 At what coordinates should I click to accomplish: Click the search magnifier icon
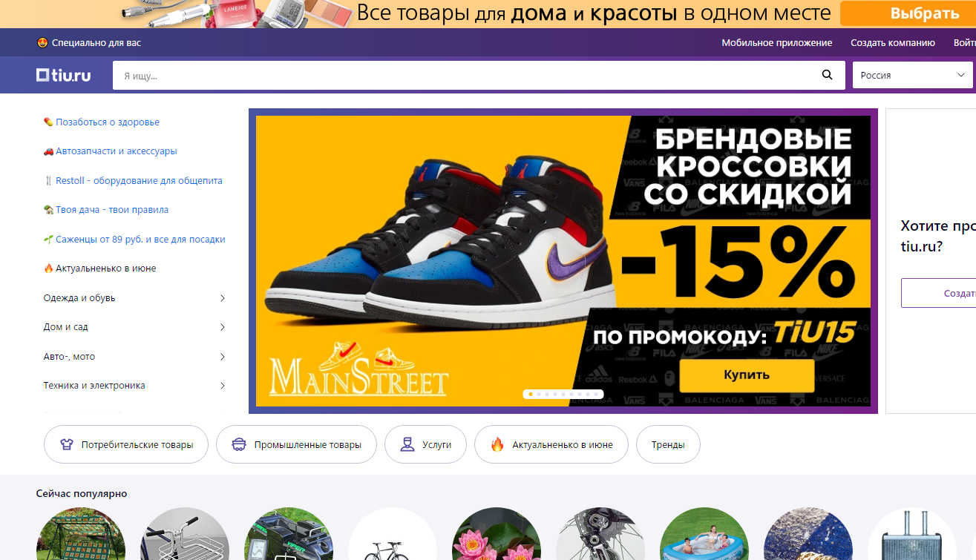coord(828,75)
